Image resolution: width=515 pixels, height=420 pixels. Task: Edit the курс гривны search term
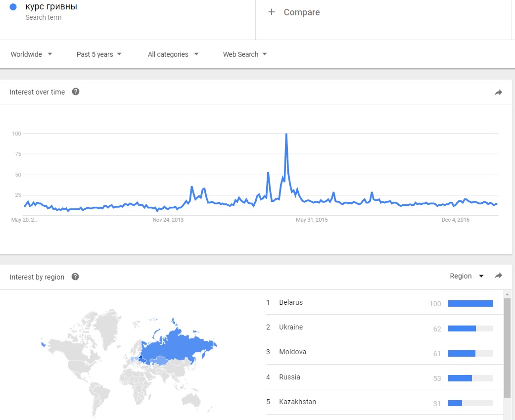click(x=51, y=7)
